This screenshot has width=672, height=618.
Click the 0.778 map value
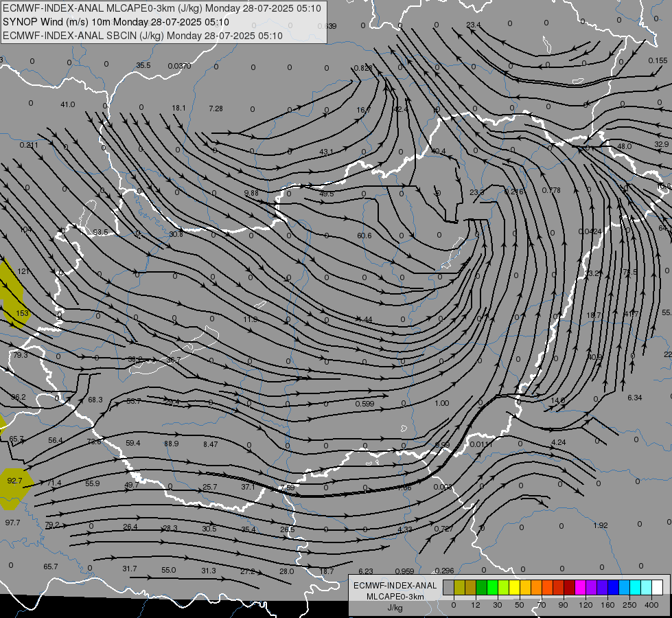(551, 190)
